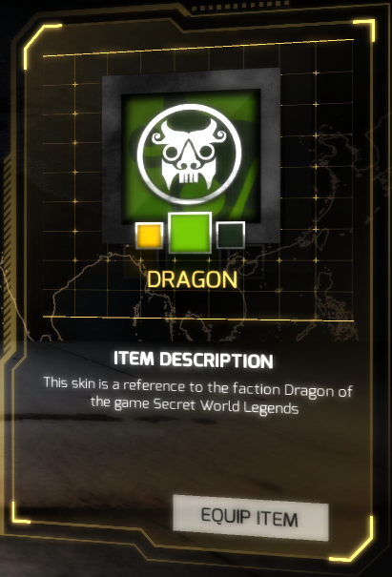The width and height of the screenshot is (392, 577).
Task: Click the Dragon faction skull emblem
Action: point(189,154)
